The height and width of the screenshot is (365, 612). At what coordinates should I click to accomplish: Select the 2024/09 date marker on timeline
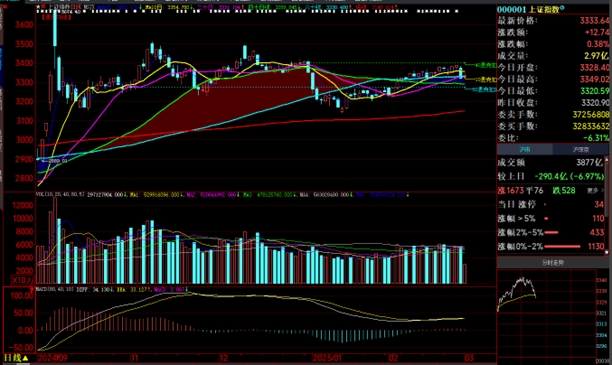coord(53,358)
